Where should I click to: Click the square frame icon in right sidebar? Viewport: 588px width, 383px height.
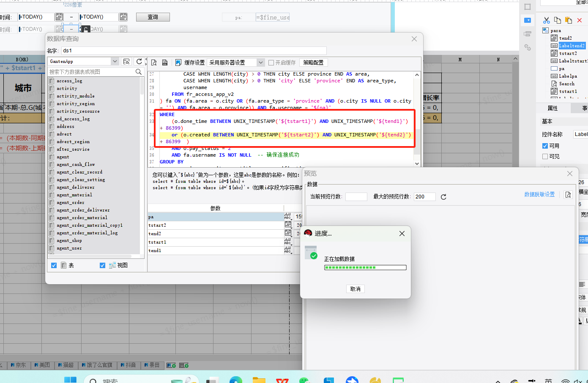tap(528, 7)
